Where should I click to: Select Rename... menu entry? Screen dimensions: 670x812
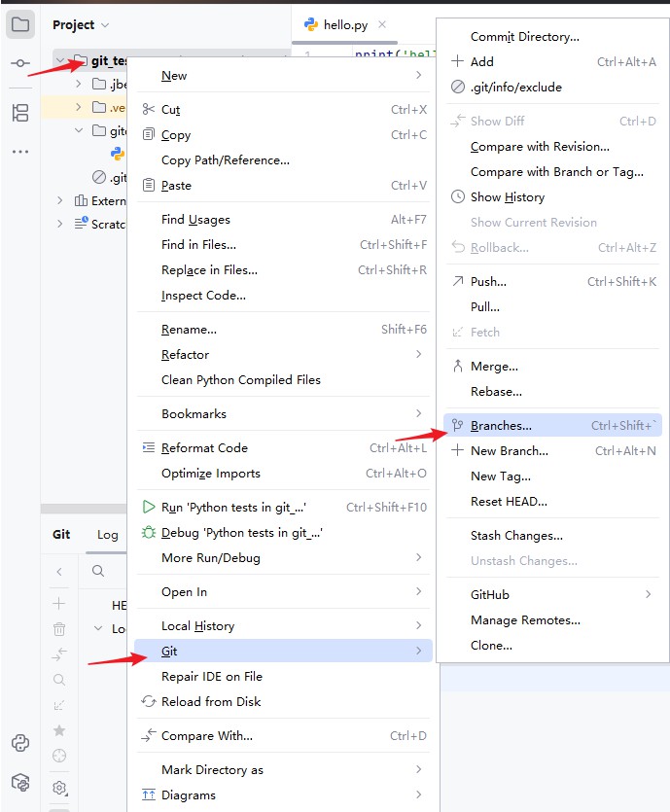[283, 330]
